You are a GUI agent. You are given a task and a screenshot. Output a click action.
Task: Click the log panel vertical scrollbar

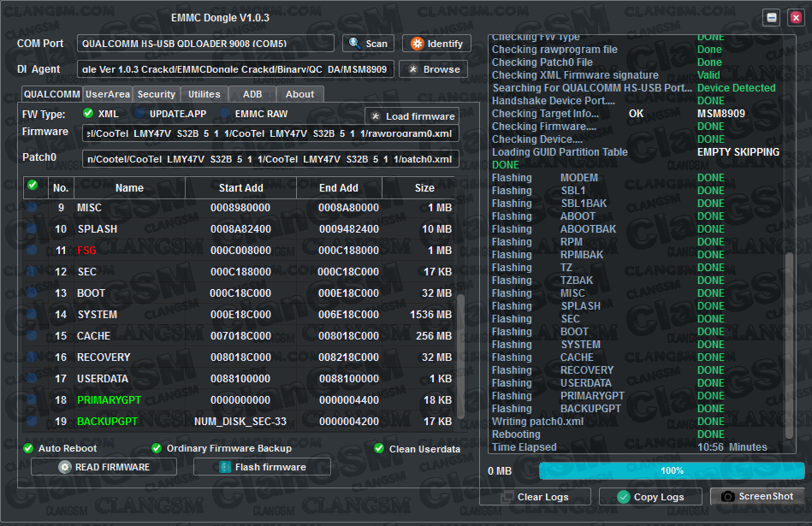[789, 346]
